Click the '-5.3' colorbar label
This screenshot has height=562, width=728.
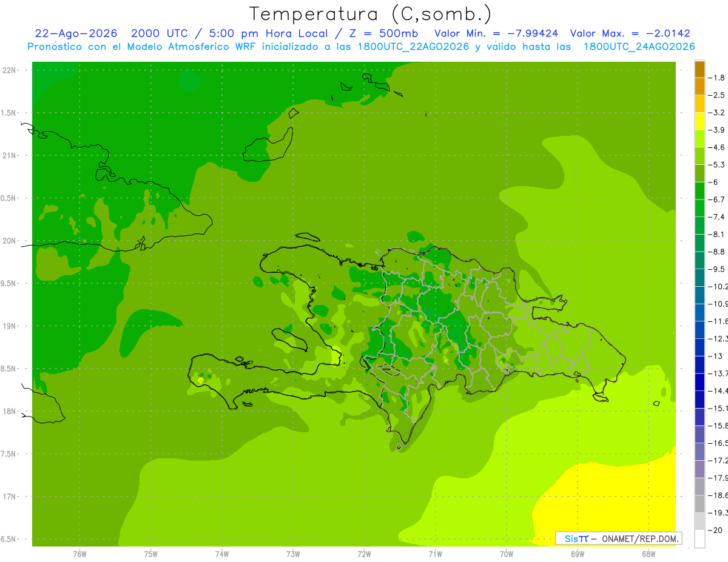pyautogui.click(x=716, y=165)
